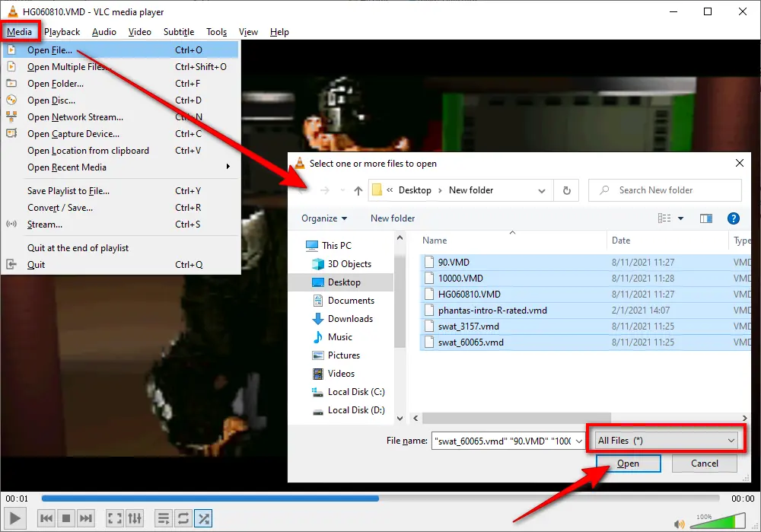Skip to next media in playlist

pos(86,518)
